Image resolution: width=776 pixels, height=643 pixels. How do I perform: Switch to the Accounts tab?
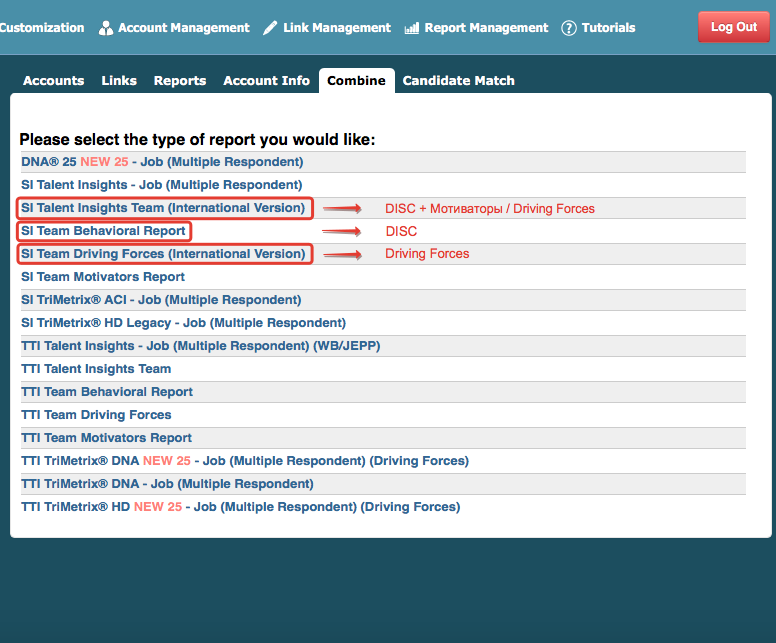[x=53, y=81]
